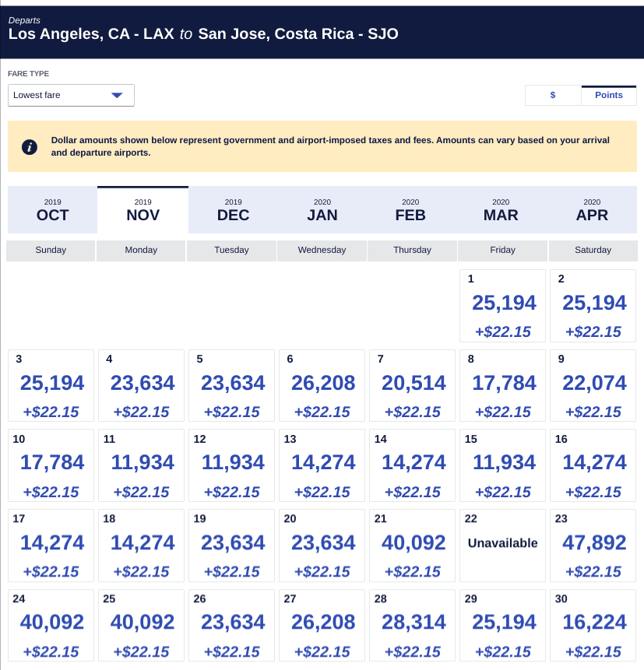View fares for 2020 JAN
The width and height of the screenshot is (644, 670).
(x=322, y=209)
